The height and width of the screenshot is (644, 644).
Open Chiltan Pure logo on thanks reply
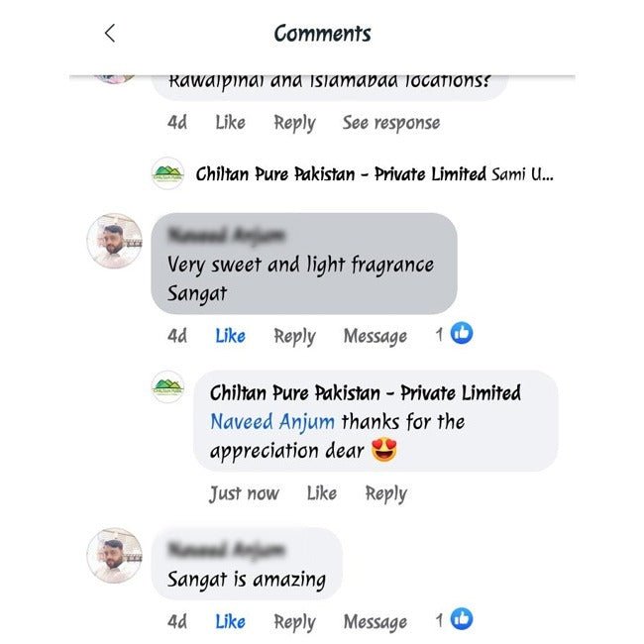(167, 386)
